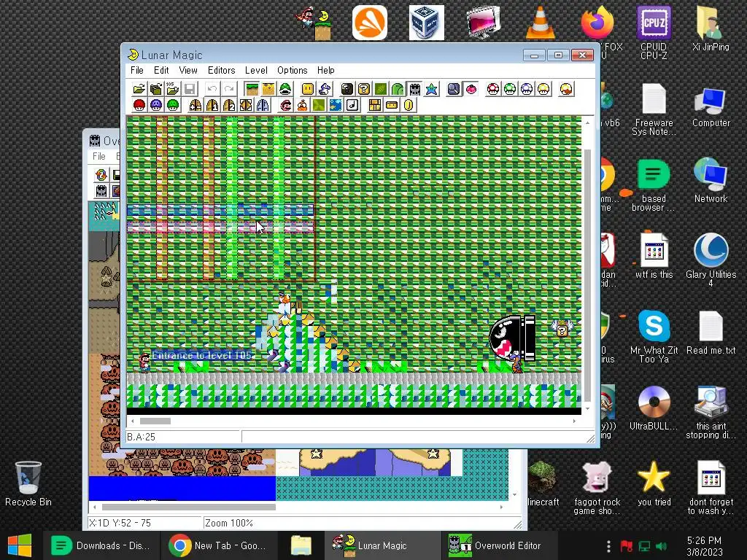Click the blue-green star icon
747x560 pixels.
[431, 89]
